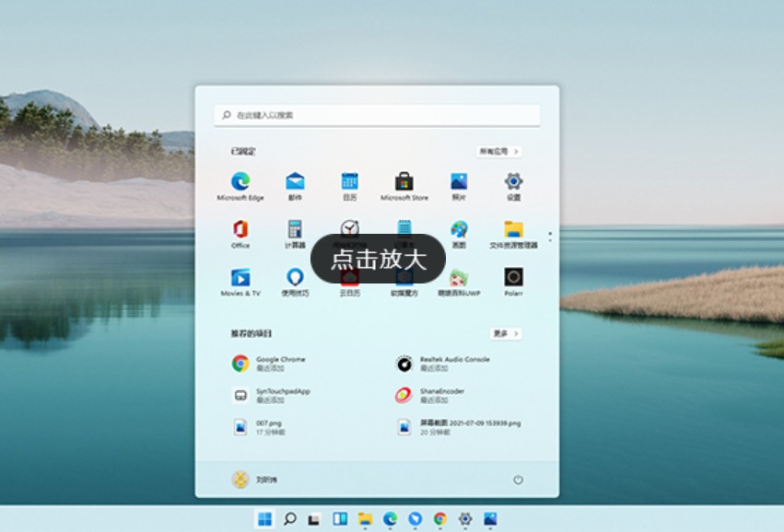This screenshot has height=532, width=784.
Task: Launch the Mail (邮件) app
Action: pyautogui.click(x=295, y=182)
